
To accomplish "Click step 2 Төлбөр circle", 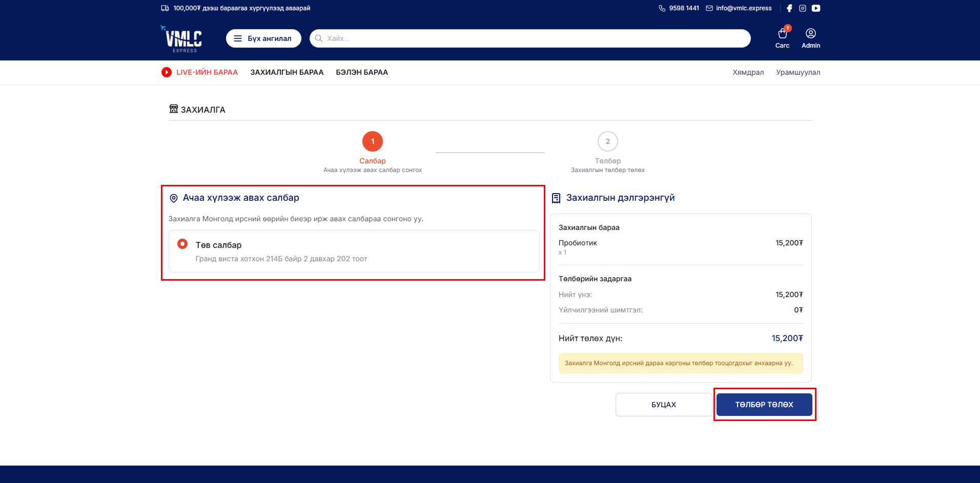I will pyautogui.click(x=607, y=141).
